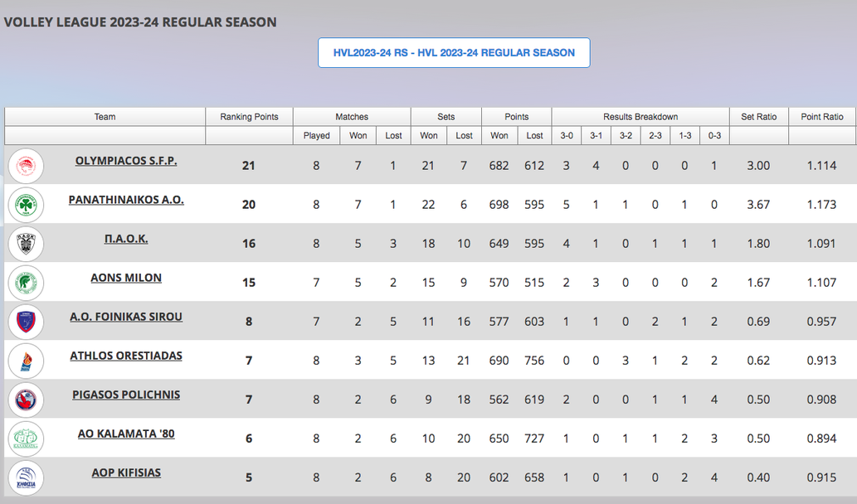
Task: Click the Ranking Points column header
Action: click(249, 117)
